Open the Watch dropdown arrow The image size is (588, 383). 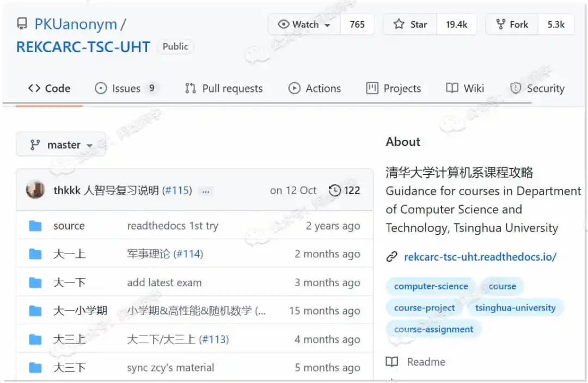click(327, 25)
